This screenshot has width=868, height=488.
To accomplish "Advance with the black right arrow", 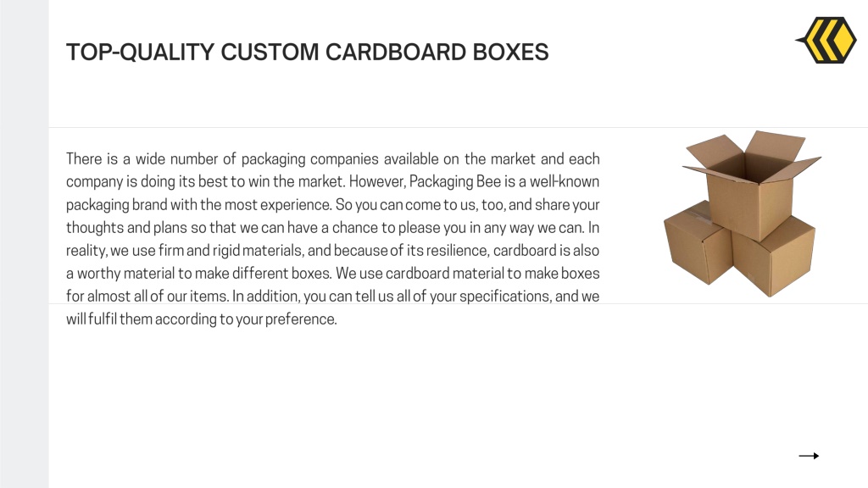I will (809, 455).
